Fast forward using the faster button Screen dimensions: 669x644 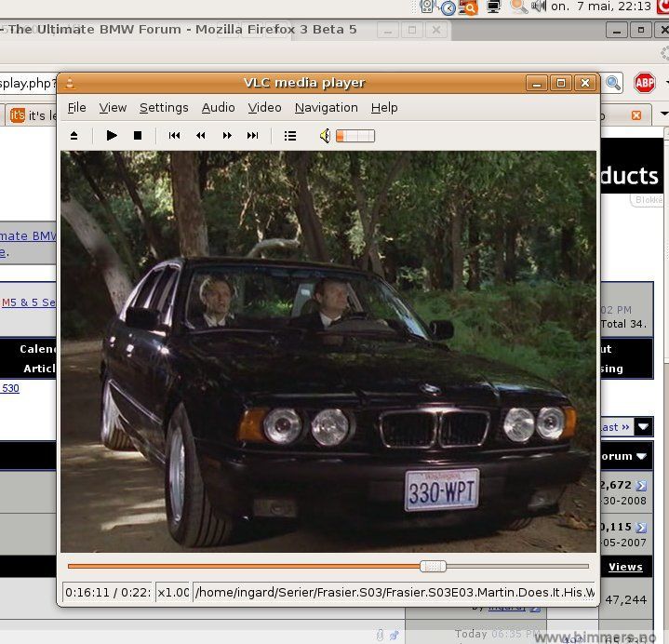[x=227, y=136]
